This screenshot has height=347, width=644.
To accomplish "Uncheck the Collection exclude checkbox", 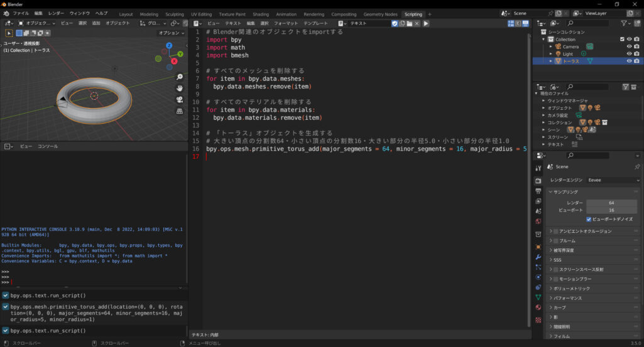I will (x=622, y=40).
